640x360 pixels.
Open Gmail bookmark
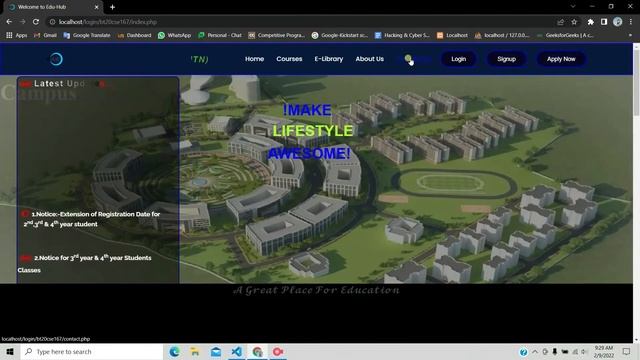click(x=45, y=36)
